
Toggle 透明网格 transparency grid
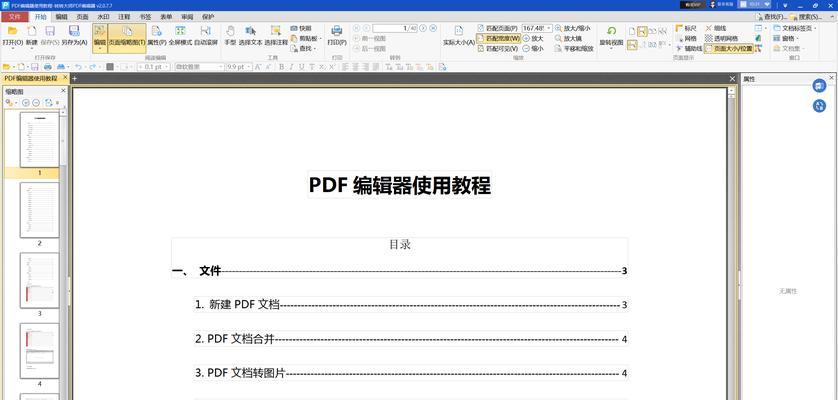pos(721,38)
